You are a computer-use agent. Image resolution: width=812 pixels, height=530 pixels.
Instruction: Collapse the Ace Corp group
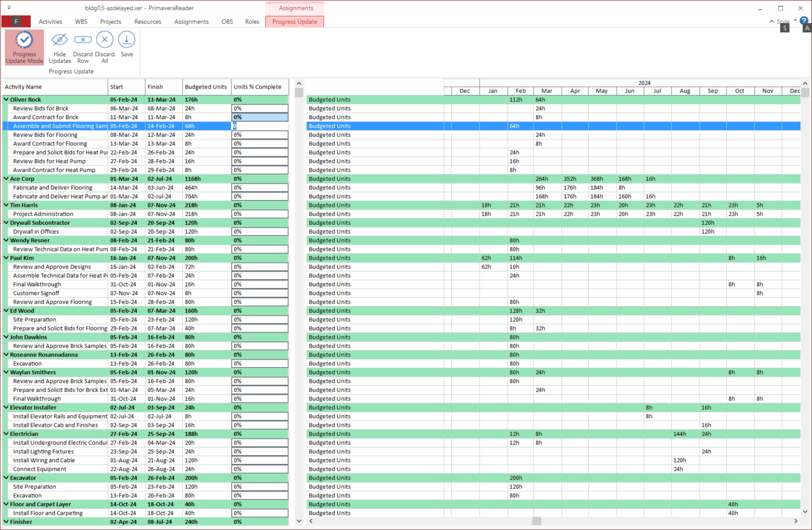point(6,179)
